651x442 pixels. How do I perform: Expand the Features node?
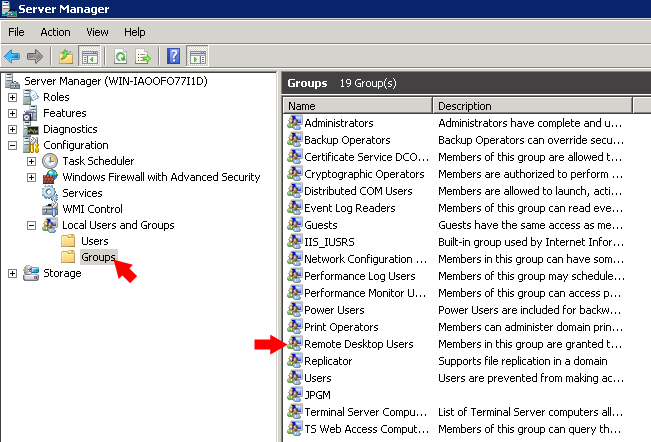[x=12, y=113]
